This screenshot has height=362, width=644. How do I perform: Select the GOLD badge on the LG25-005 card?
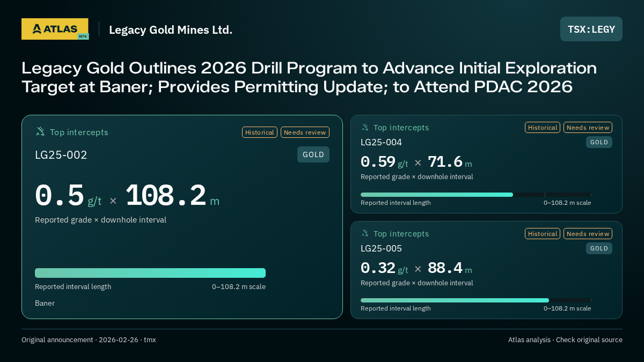tap(599, 248)
